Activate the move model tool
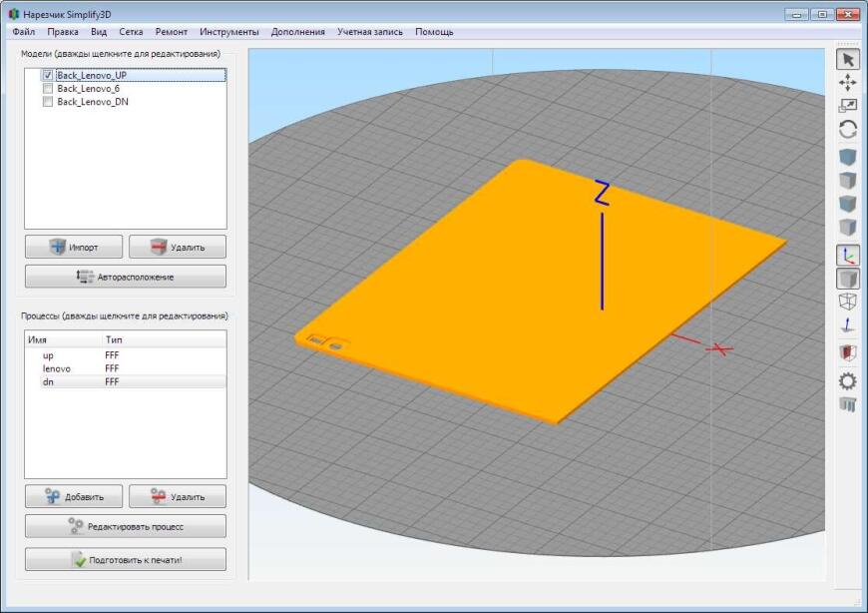This screenshot has width=868, height=613. 847,83
